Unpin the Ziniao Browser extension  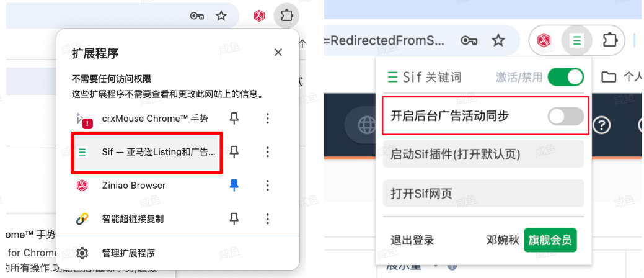click(234, 186)
